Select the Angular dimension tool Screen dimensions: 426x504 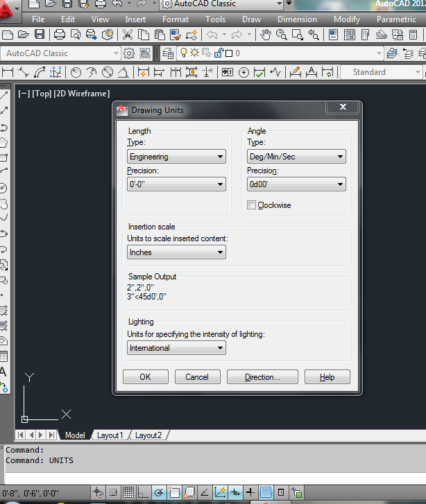coord(123,72)
